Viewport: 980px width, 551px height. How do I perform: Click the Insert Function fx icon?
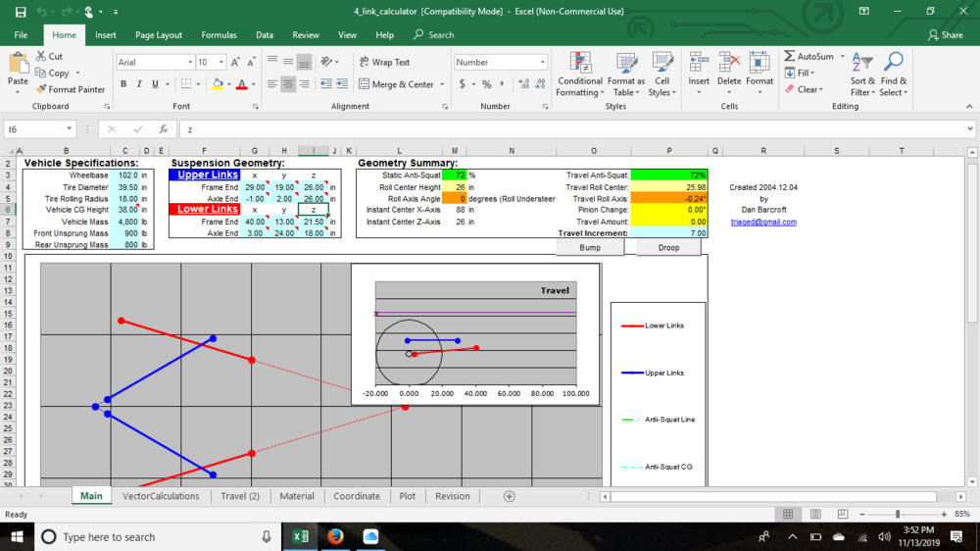coord(163,129)
